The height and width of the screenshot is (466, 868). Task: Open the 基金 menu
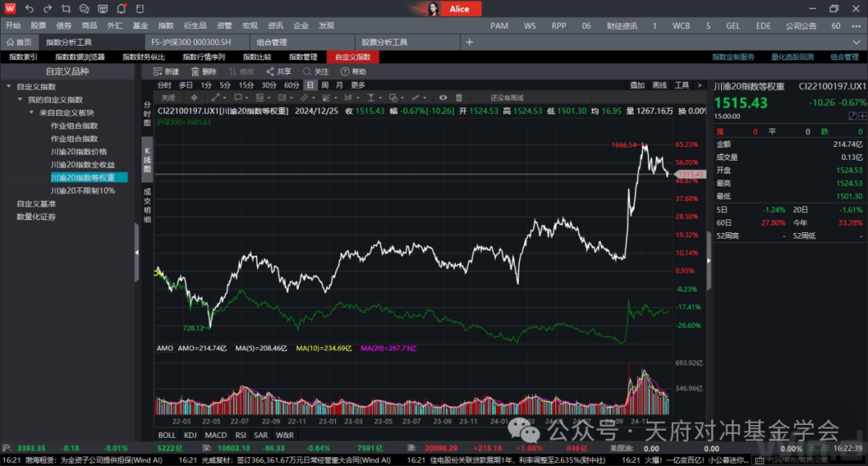(x=140, y=26)
